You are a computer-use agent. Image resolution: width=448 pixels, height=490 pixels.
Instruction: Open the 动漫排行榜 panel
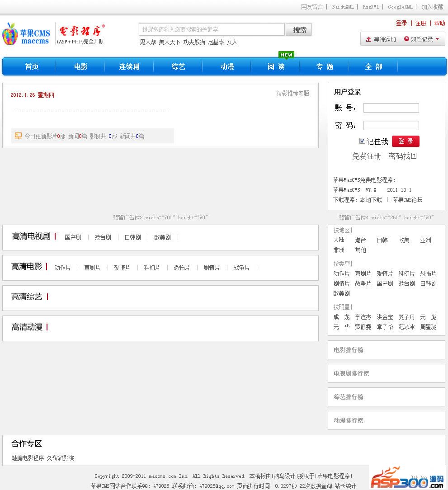(x=387, y=420)
